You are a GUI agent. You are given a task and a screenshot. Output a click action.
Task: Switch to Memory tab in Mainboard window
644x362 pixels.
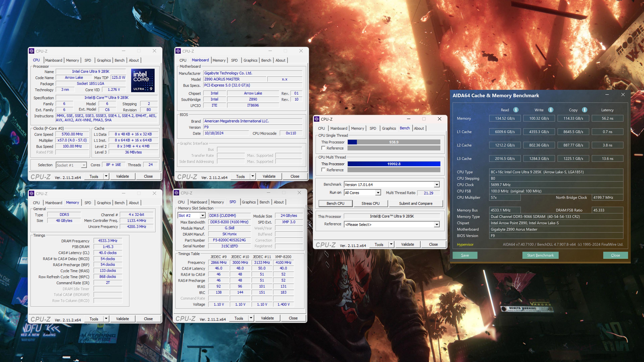click(219, 60)
